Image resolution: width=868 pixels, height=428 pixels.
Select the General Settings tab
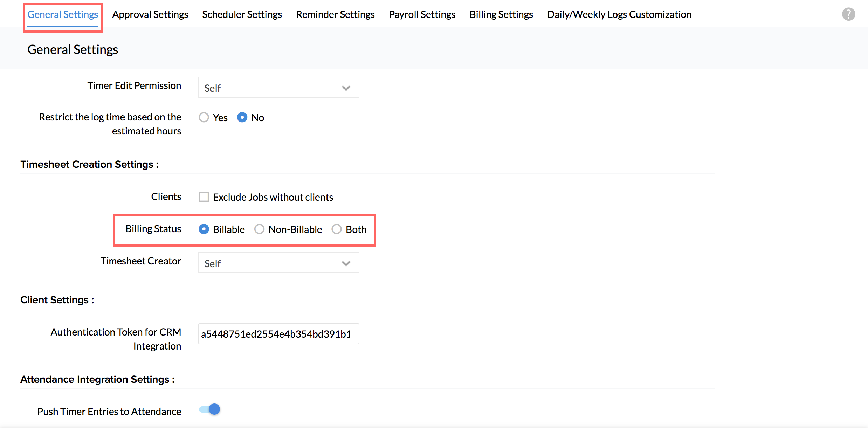[x=63, y=14]
